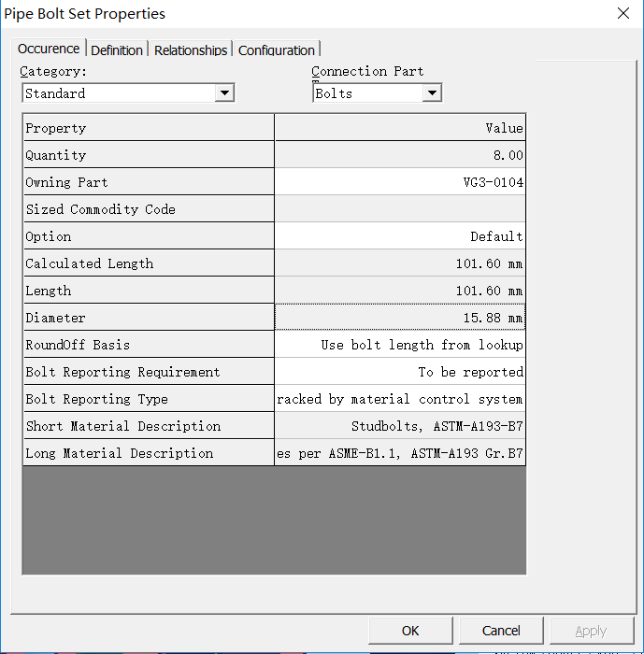Click the Category combo box showing Standard

pyautogui.click(x=128, y=93)
